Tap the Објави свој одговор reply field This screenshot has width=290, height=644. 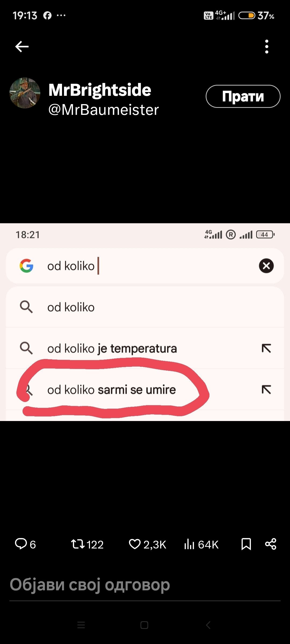coord(90,585)
